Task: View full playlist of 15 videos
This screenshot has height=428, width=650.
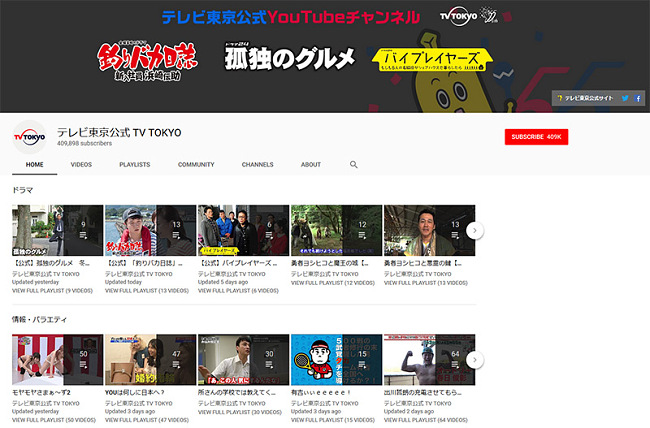Action: click(x=333, y=420)
